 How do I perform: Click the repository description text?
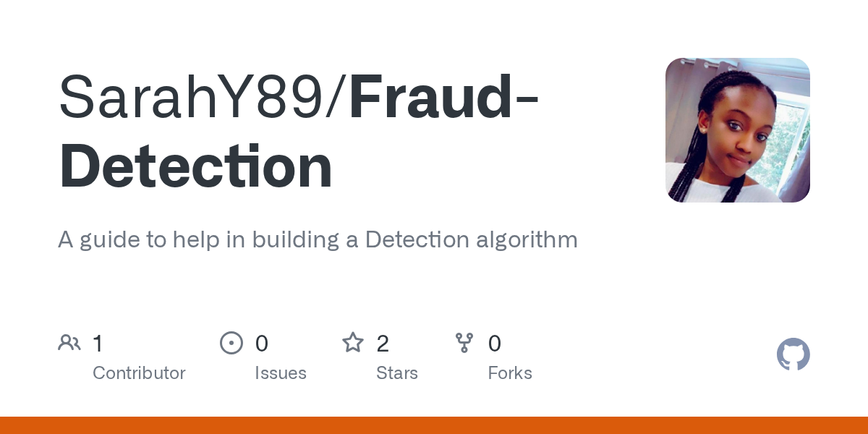coord(318,240)
